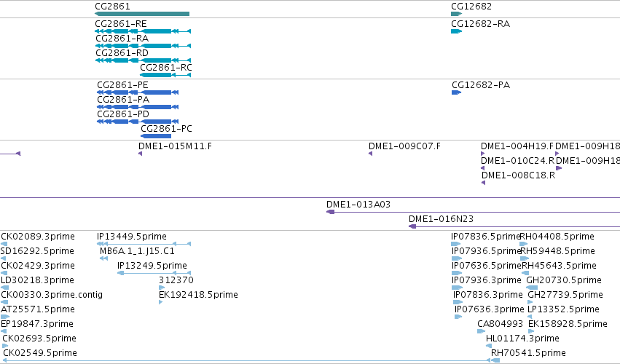
Task: Select the LP13352.5prime label
Action: click(563, 309)
